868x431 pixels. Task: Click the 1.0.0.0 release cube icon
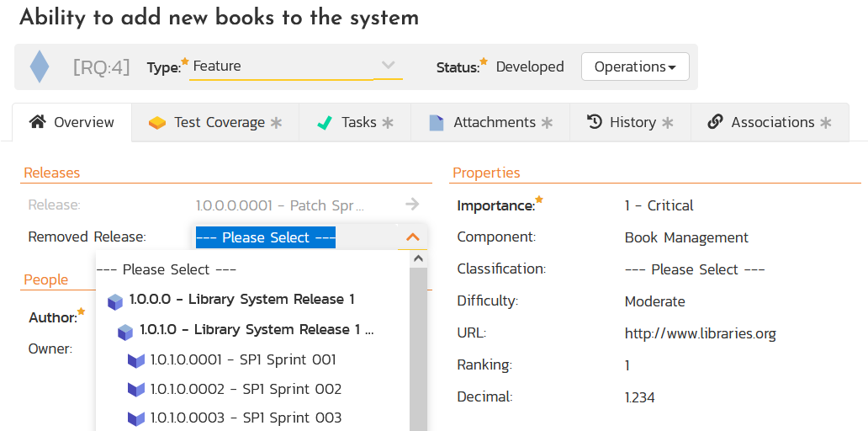tap(115, 301)
